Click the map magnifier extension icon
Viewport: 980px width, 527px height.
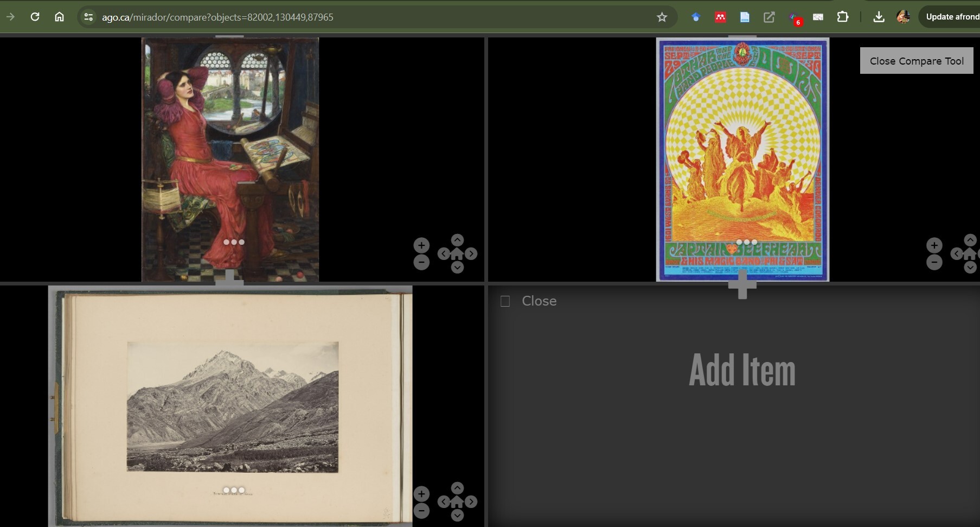pyautogui.click(x=818, y=17)
